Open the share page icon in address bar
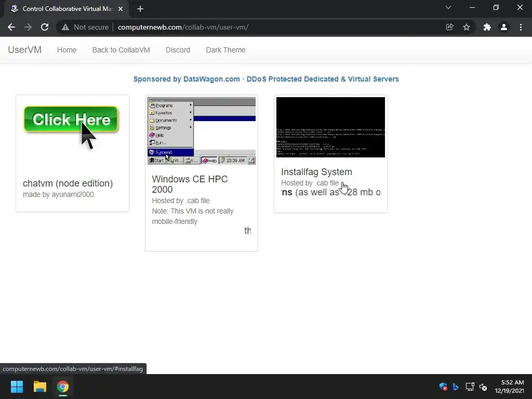This screenshot has width=532, height=399. coord(449,27)
